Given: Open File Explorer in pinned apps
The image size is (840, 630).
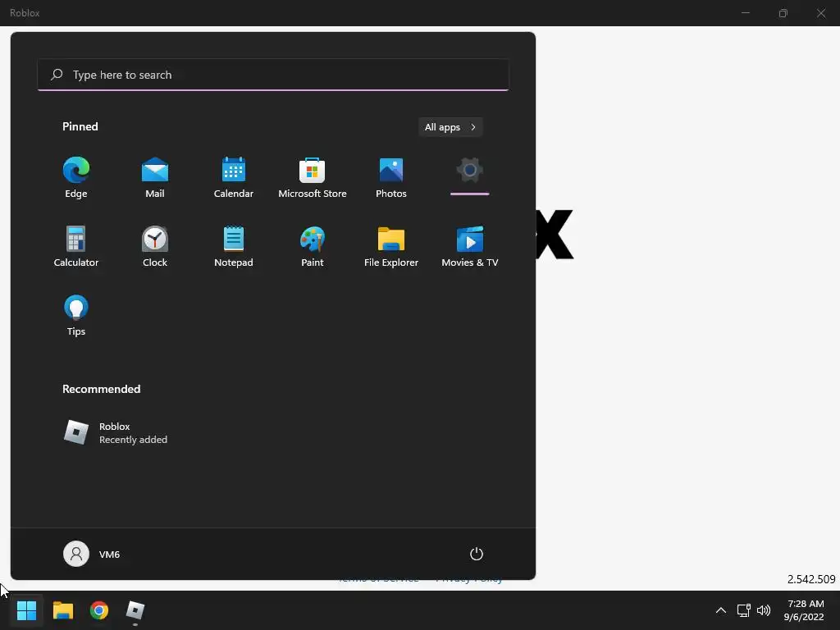Looking at the screenshot, I should click(x=391, y=246).
